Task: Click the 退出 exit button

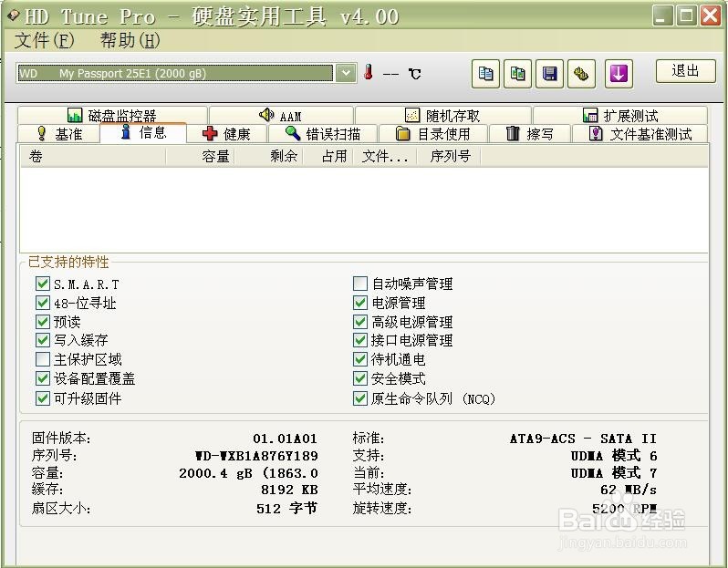Action: coord(686,71)
